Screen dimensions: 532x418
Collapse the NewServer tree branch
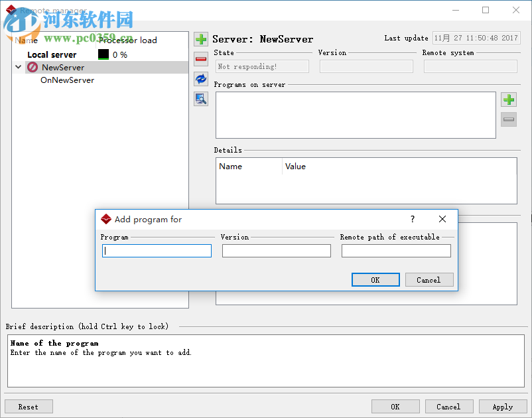coord(18,67)
